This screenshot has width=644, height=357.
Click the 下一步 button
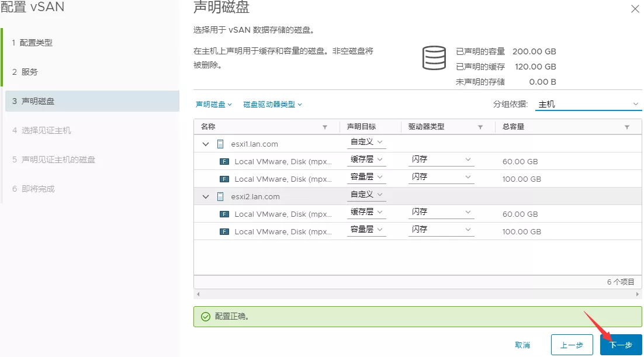(621, 345)
